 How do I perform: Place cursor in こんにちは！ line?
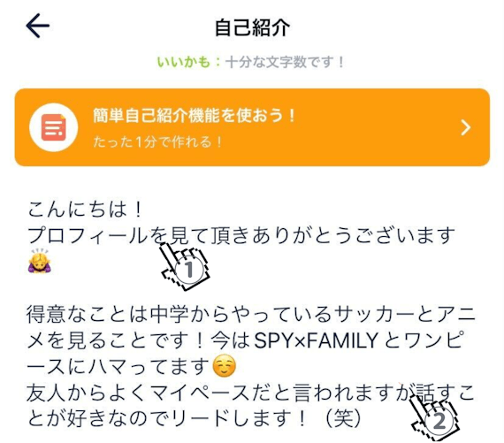[x=85, y=210]
